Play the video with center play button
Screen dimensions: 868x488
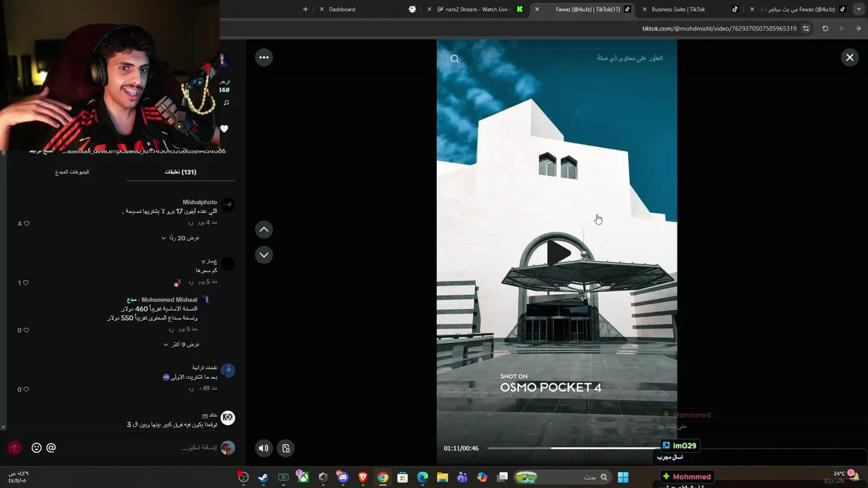pos(557,253)
